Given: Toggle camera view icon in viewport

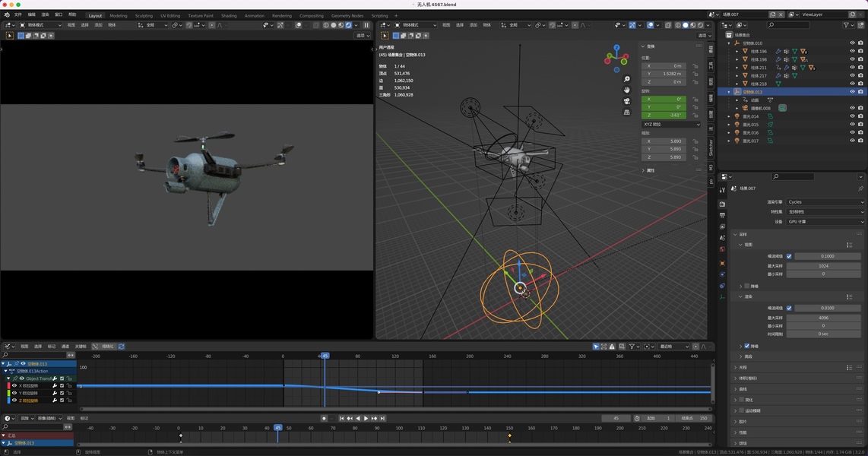Looking at the screenshot, I should (x=626, y=101).
